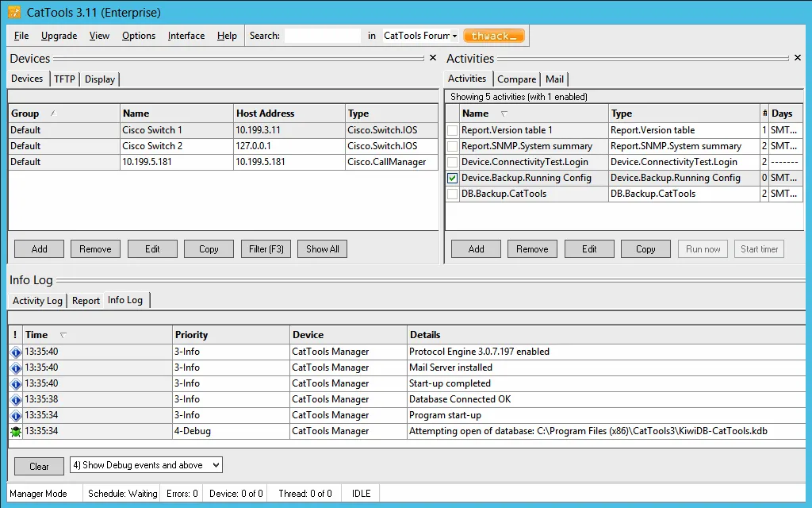
Task: Open the Interface menu
Action: pos(186,35)
